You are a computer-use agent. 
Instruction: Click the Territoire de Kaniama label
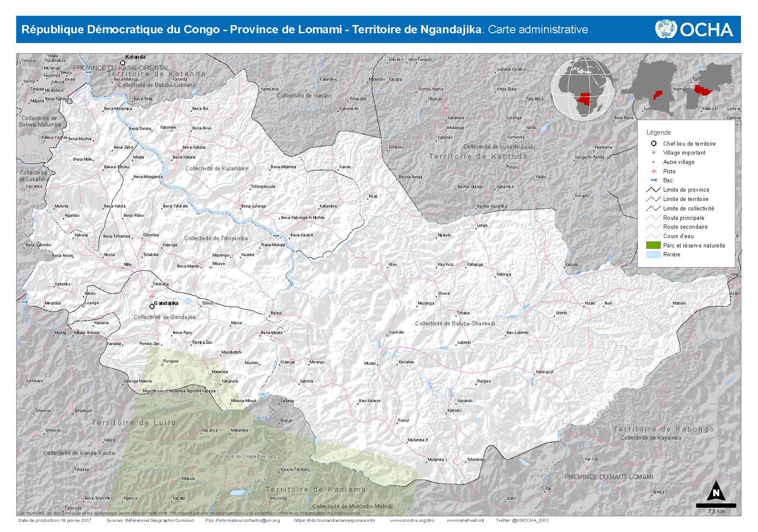[x=316, y=489]
